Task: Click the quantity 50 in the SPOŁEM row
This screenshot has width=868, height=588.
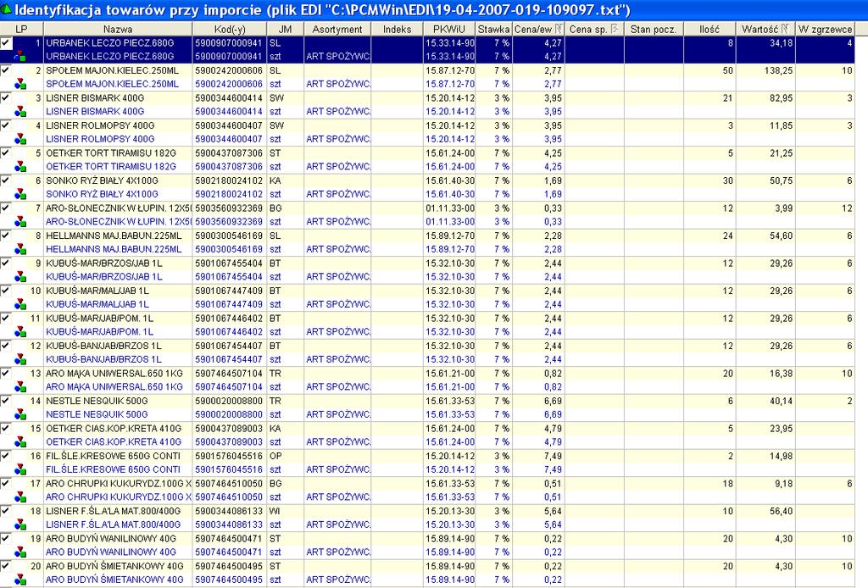Action: click(728, 70)
